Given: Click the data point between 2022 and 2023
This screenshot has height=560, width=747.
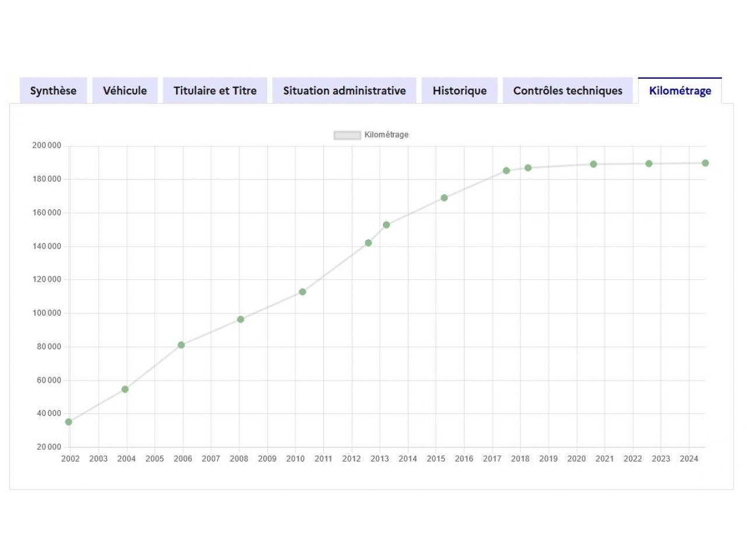Looking at the screenshot, I should pyautogui.click(x=649, y=163).
